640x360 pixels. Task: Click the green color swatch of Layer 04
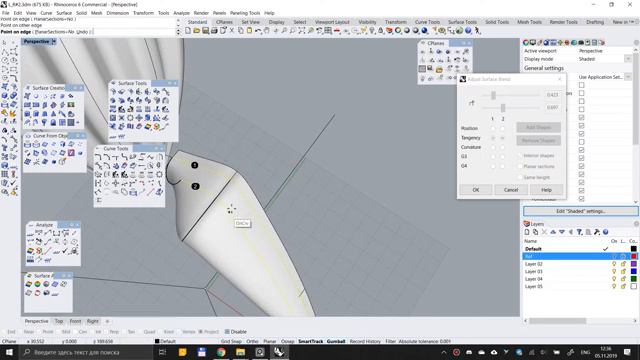point(633,279)
